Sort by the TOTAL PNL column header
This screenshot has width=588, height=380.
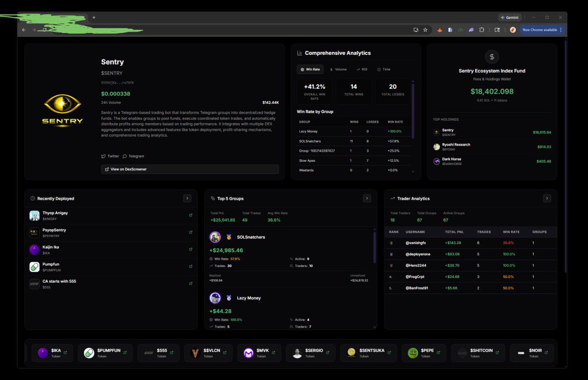(x=453, y=231)
